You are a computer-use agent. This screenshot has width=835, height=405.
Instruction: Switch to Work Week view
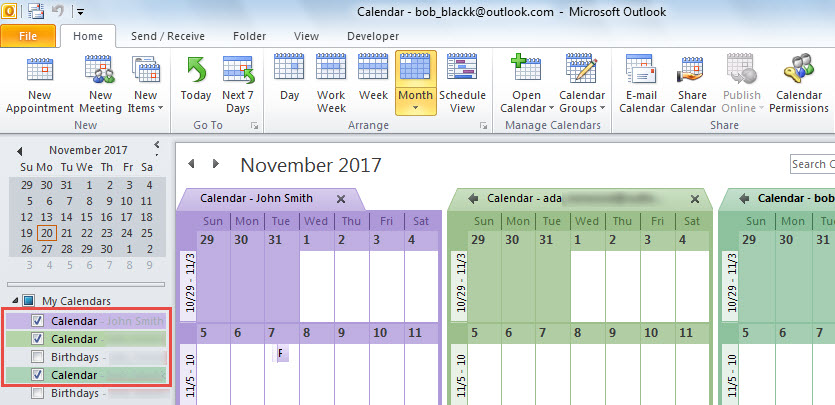coord(331,84)
